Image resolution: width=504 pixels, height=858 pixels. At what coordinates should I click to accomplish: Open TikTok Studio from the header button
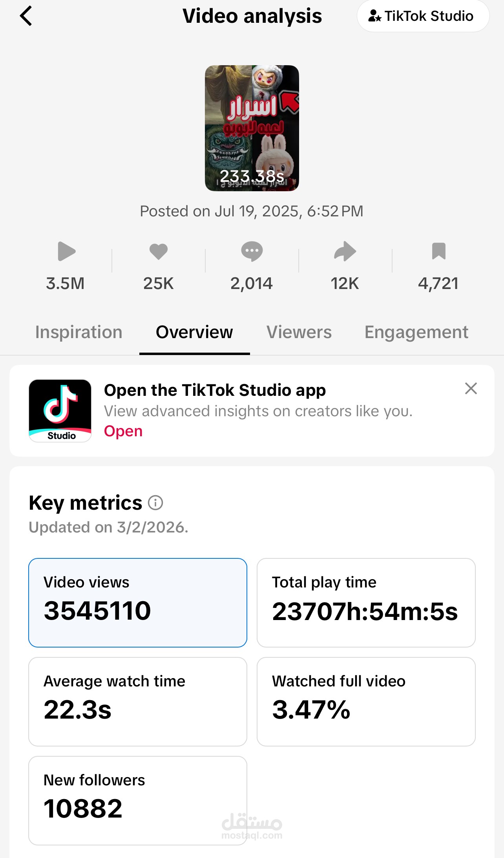click(x=422, y=16)
